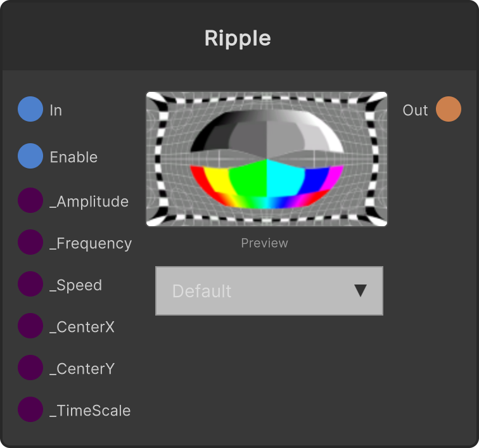Image resolution: width=479 pixels, height=448 pixels.
Task: Click the dropdown's black triangle arrow
Action: click(361, 291)
